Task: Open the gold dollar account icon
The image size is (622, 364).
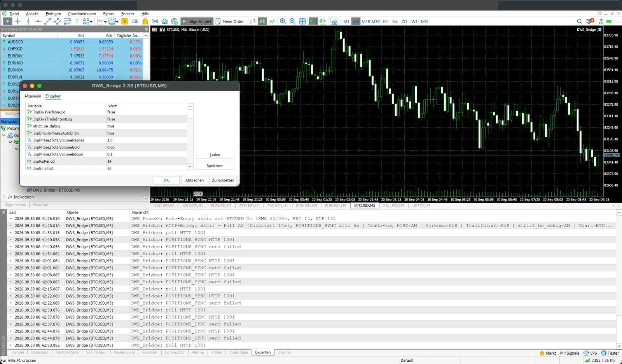Action: [124, 21]
